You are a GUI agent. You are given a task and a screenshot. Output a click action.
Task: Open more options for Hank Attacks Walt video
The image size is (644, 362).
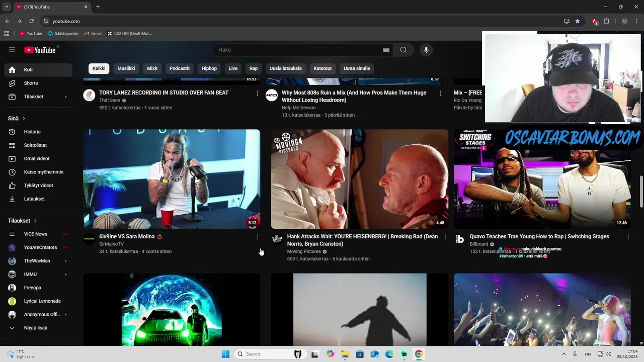(x=445, y=237)
